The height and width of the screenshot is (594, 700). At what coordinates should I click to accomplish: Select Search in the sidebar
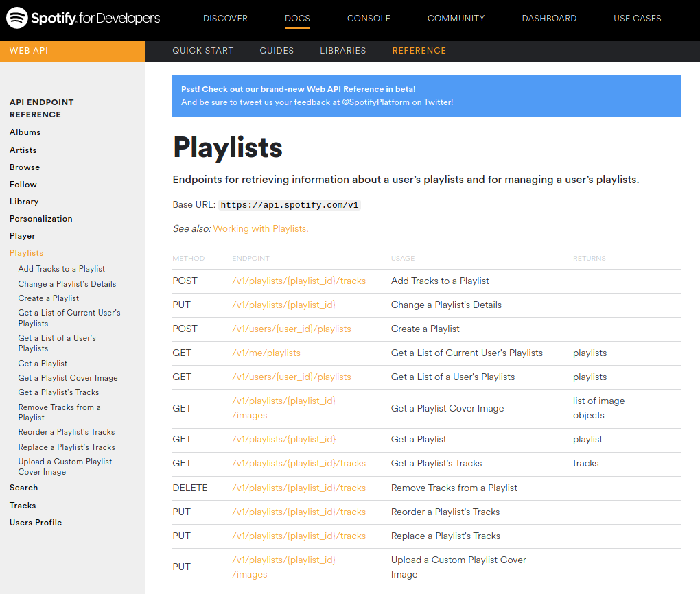(23, 488)
